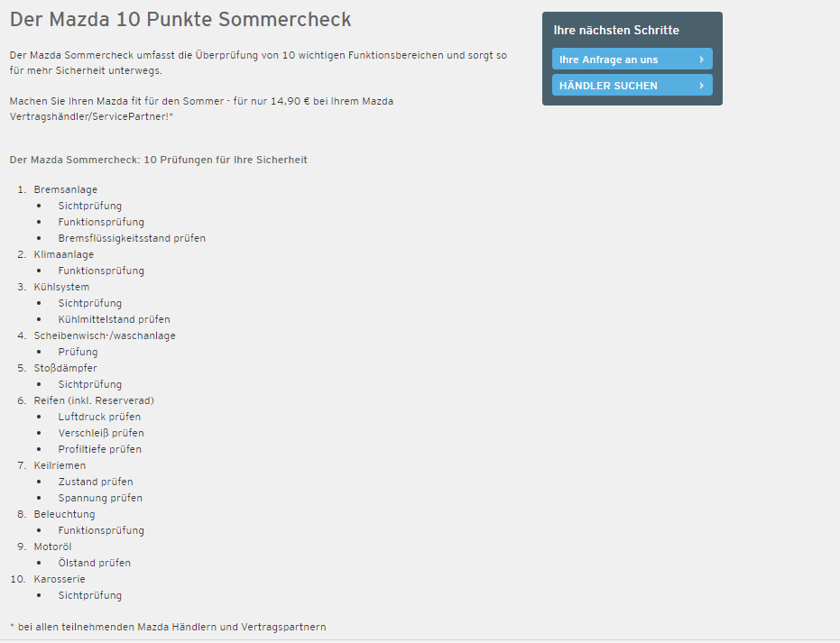
Task: Click 'Bremsflüssigkeitsstand prüfen' bullet text
Action: 132,238
